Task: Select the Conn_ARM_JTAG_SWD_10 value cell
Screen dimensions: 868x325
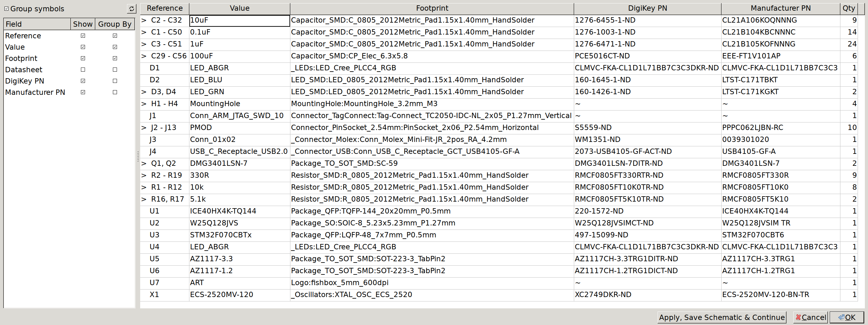Action: point(240,116)
